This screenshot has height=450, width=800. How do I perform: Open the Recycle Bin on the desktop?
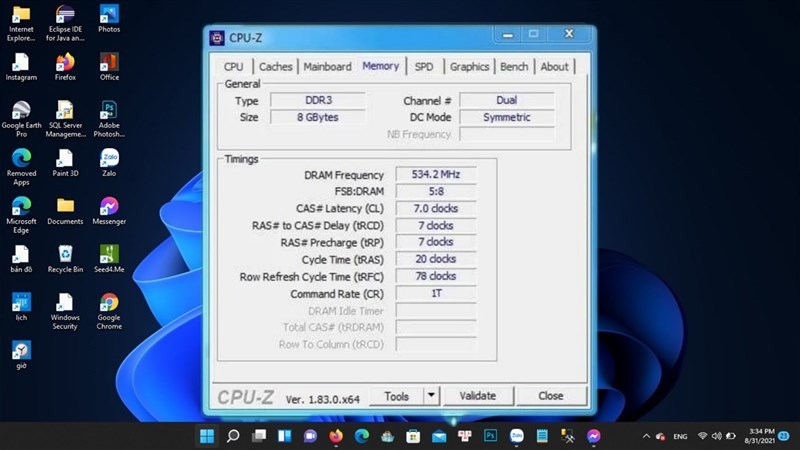pyautogui.click(x=65, y=255)
